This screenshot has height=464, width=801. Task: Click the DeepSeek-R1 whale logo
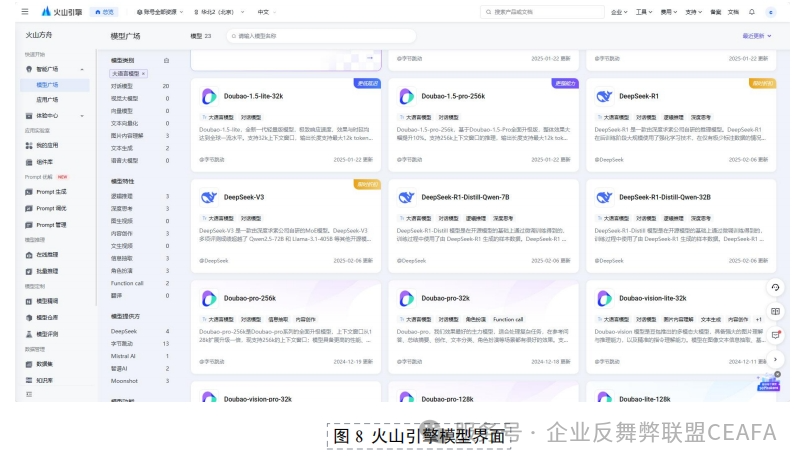coord(604,96)
